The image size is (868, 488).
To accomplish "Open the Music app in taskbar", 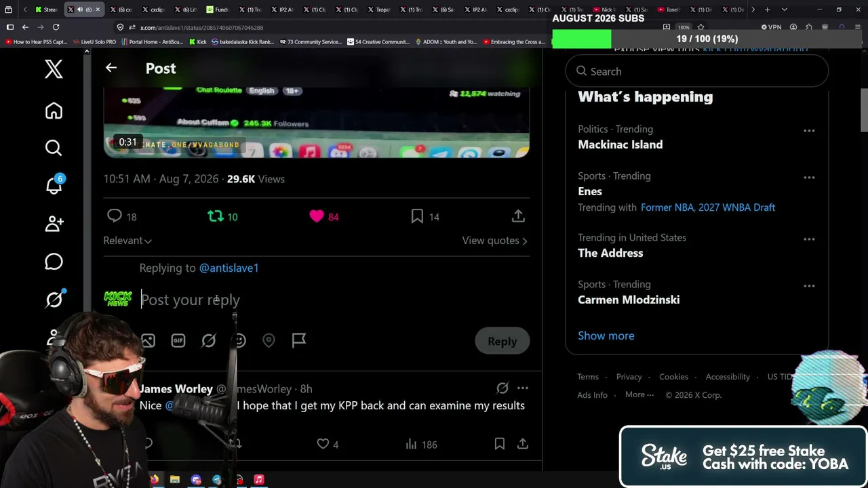I will (x=258, y=479).
